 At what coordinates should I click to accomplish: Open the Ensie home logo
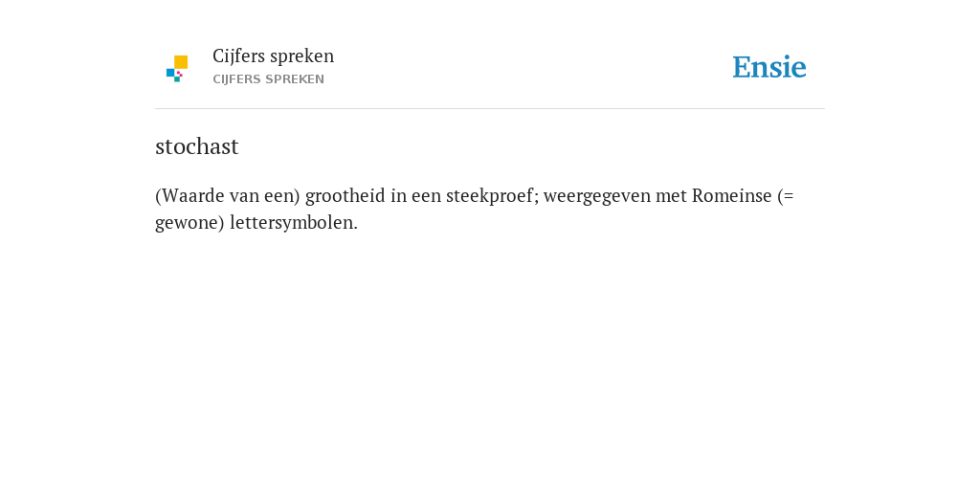click(769, 67)
